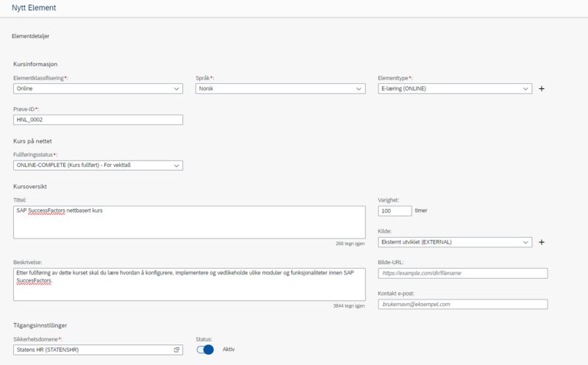The image size is (588, 365).
Task: Expand the Elementtype dropdown E-læring (ONLINE)
Action: click(x=455, y=88)
